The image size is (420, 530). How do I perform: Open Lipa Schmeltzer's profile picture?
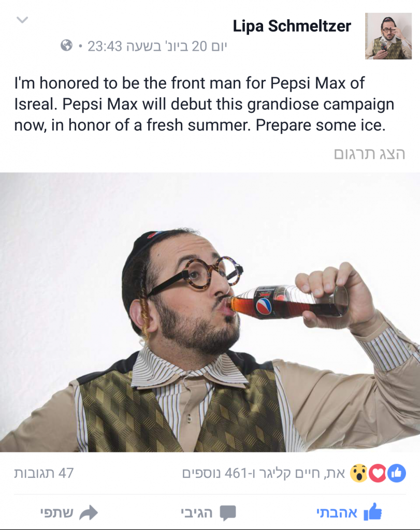388,36
